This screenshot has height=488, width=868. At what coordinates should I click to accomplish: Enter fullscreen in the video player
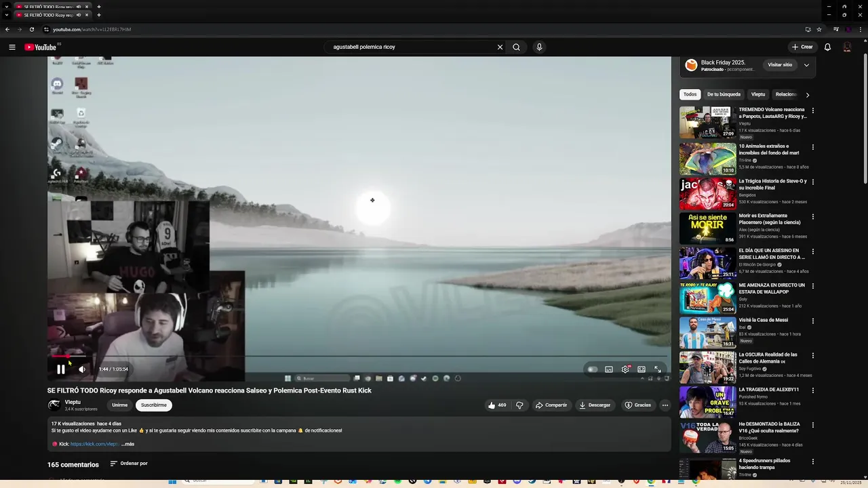(x=657, y=369)
